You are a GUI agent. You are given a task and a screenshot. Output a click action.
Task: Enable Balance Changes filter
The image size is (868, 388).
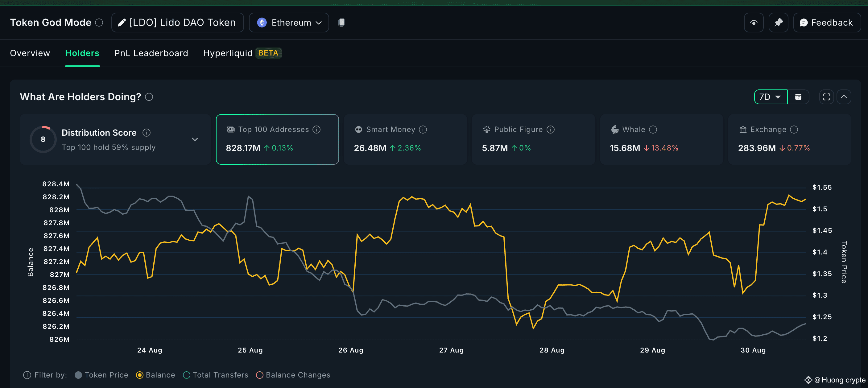293,375
